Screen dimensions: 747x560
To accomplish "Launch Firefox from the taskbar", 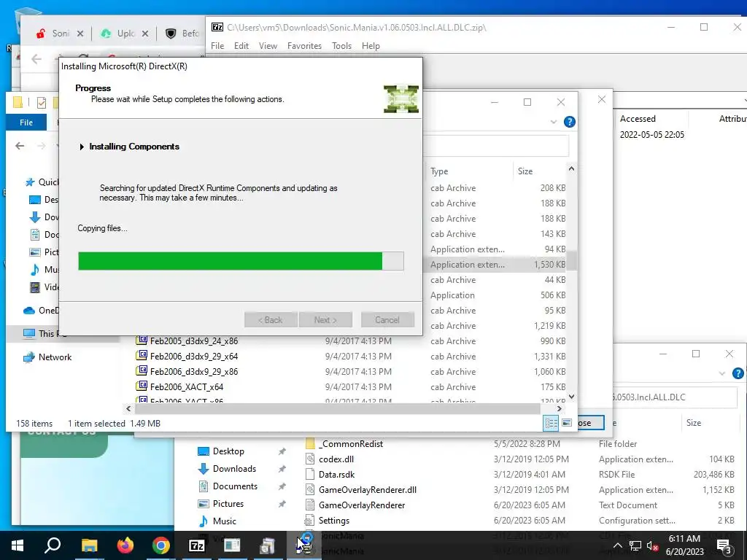I will (x=125, y=545).
